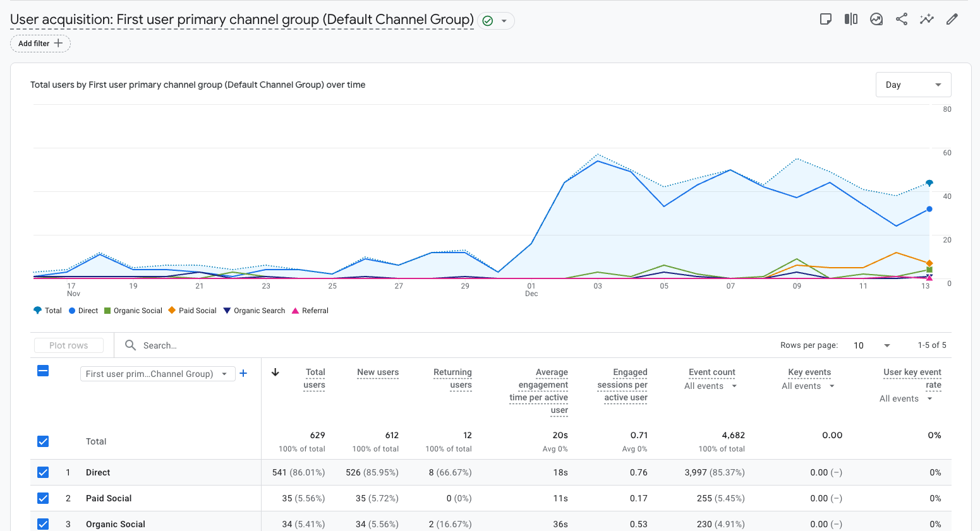Add a secondary dimension with the plus icon

coord(243,373)
